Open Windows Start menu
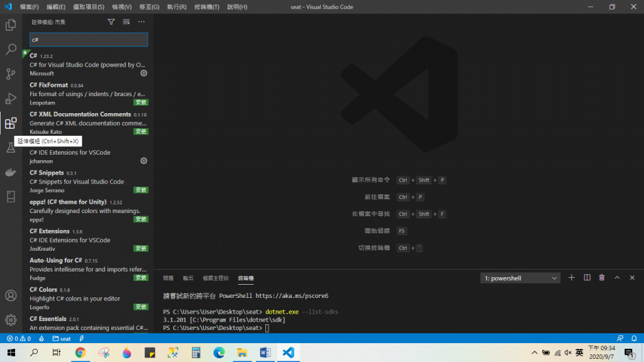 tap(11, 353)
